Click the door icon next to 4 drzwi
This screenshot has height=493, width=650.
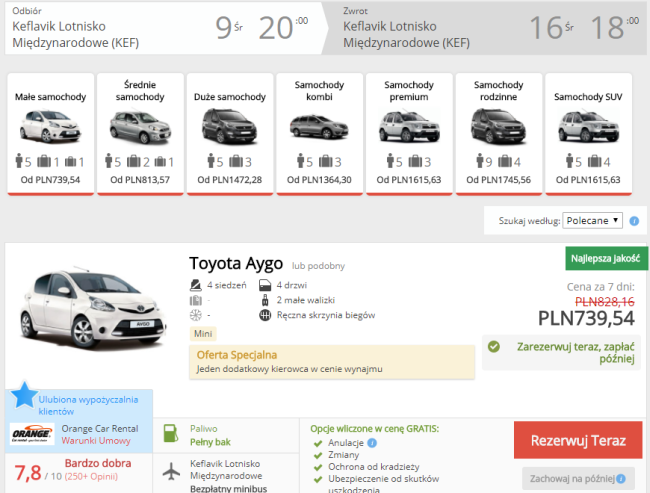pyautogui.click(x=265, y=285)
